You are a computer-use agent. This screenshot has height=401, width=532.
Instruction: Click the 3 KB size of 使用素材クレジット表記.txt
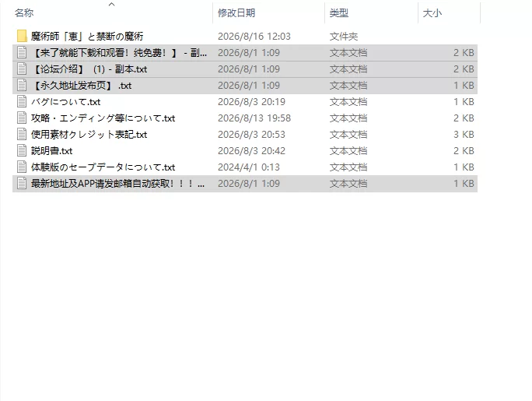tap(464, 134)
